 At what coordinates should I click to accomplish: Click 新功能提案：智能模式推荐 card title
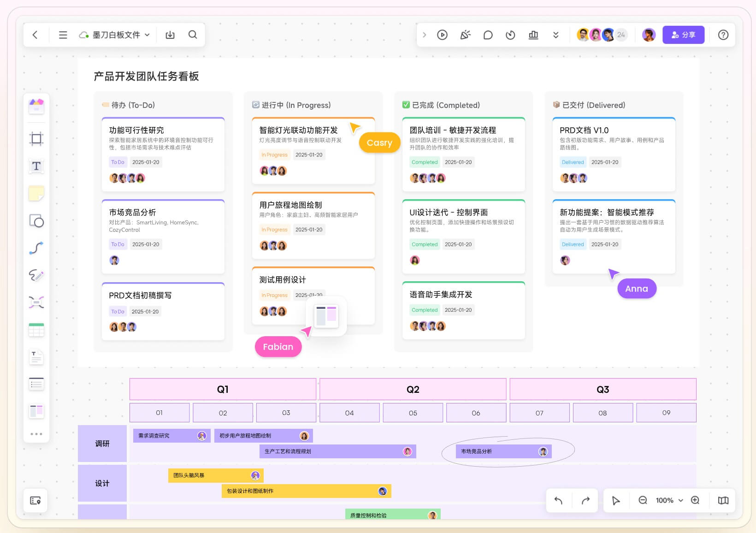click(607, 212)
